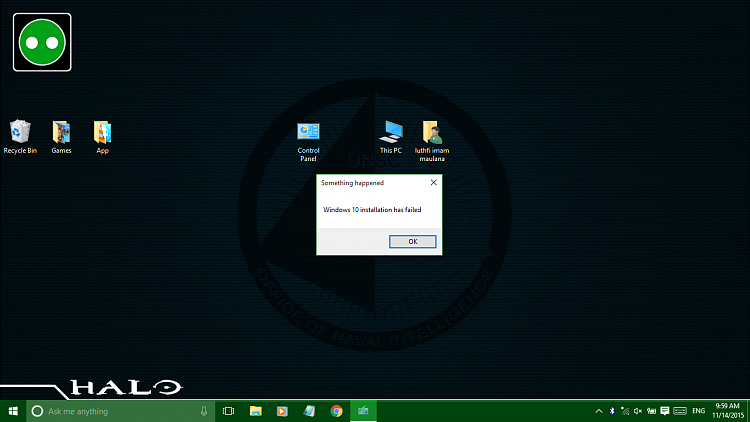Launch Google Chrome from taskbar
This screenshot has width=750, height=422.
coord(336,411)
